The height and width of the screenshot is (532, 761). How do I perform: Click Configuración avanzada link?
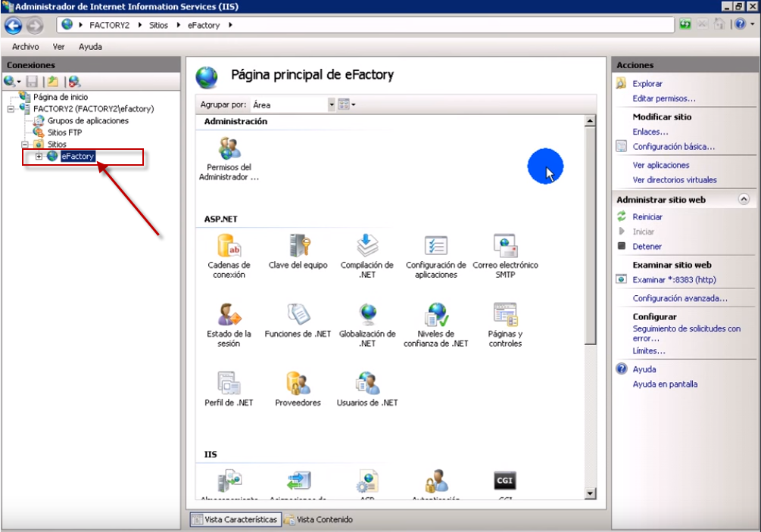(x=680, y=298)
